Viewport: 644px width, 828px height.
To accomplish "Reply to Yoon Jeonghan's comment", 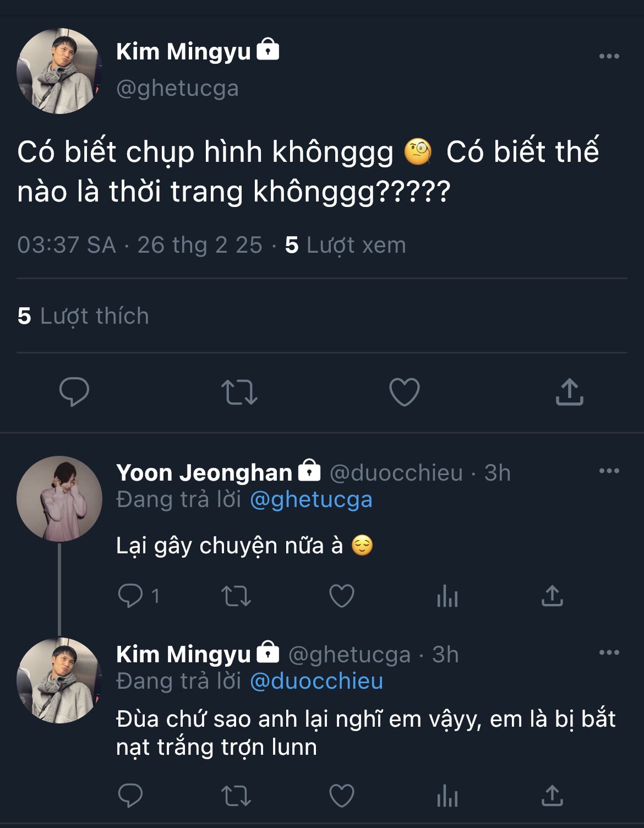I will tap(131, 596).
